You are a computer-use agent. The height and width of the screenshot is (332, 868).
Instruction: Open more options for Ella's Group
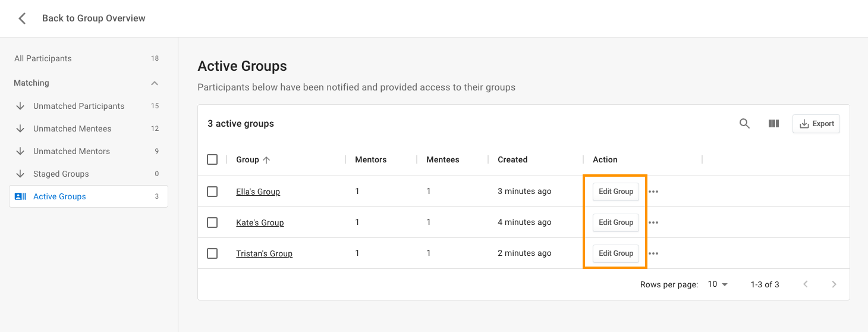point(653,192)
